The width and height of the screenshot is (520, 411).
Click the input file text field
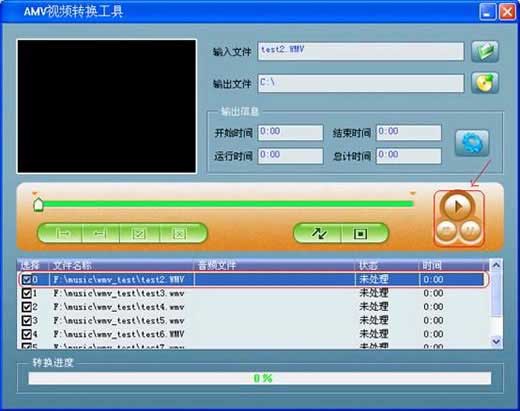coord(361,51)
